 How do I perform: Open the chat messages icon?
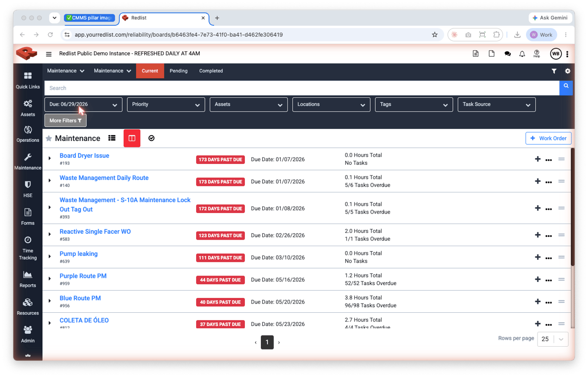click(x=507, y=54)
